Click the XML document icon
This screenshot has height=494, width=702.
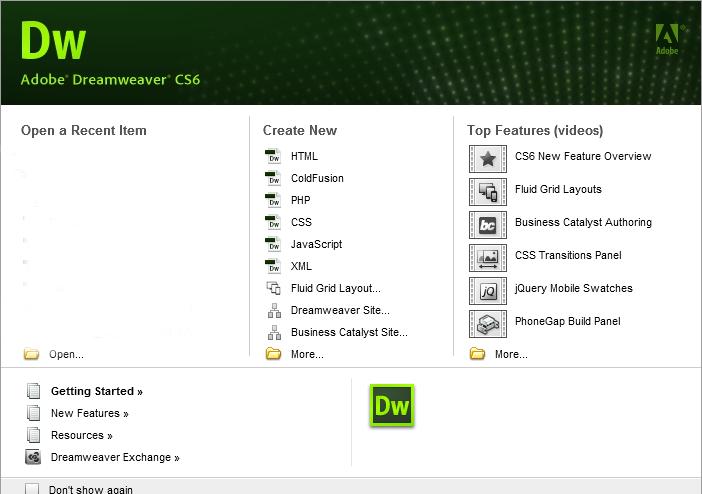(x=273, y=266)
